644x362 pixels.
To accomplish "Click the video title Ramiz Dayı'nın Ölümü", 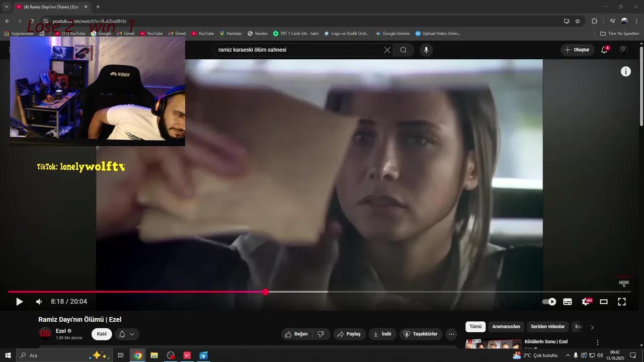I will [80, 319].
